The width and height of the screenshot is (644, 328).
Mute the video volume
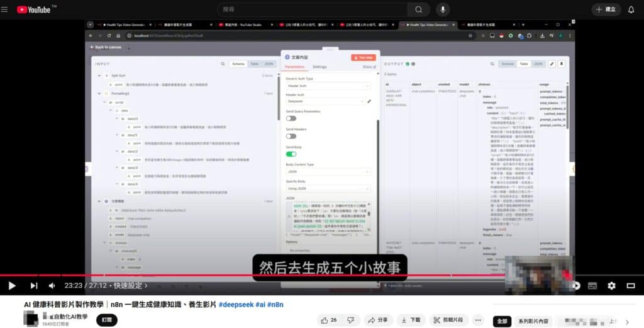pos(52,285)
